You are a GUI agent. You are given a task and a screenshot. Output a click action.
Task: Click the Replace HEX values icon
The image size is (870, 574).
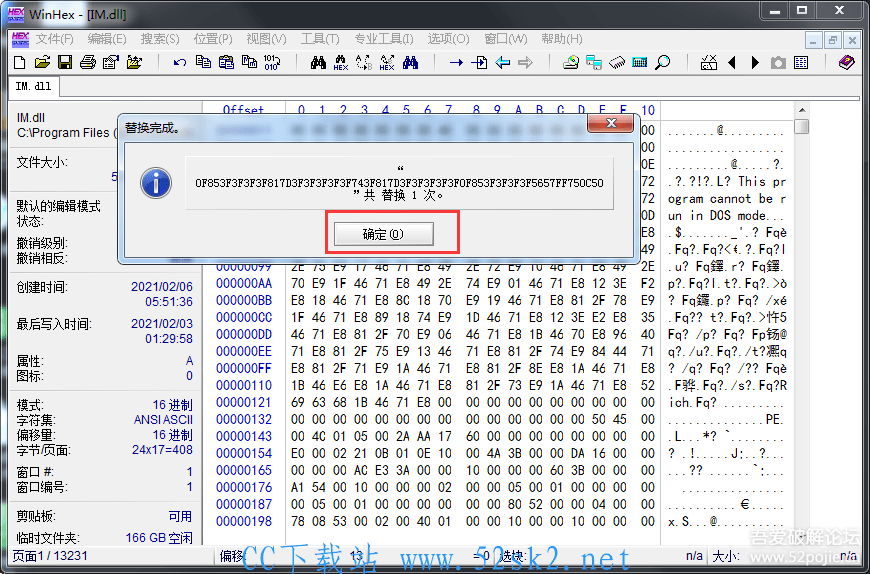387,63
